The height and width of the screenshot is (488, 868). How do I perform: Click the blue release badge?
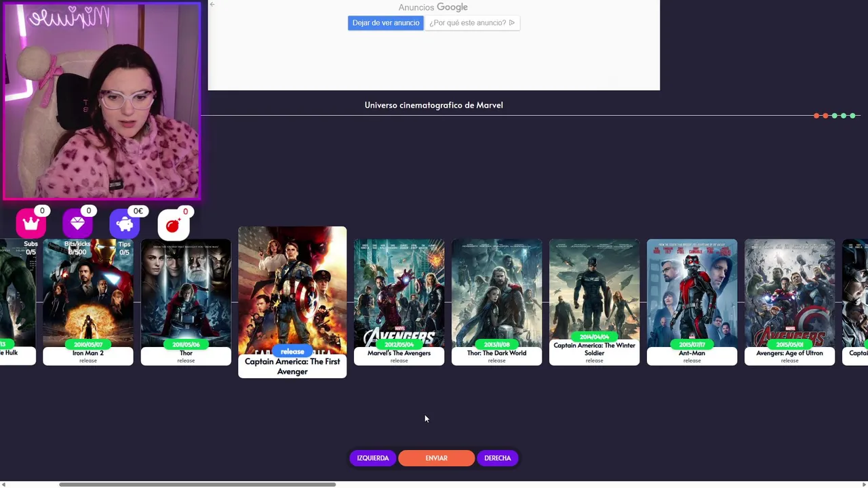tap(292, 351)
